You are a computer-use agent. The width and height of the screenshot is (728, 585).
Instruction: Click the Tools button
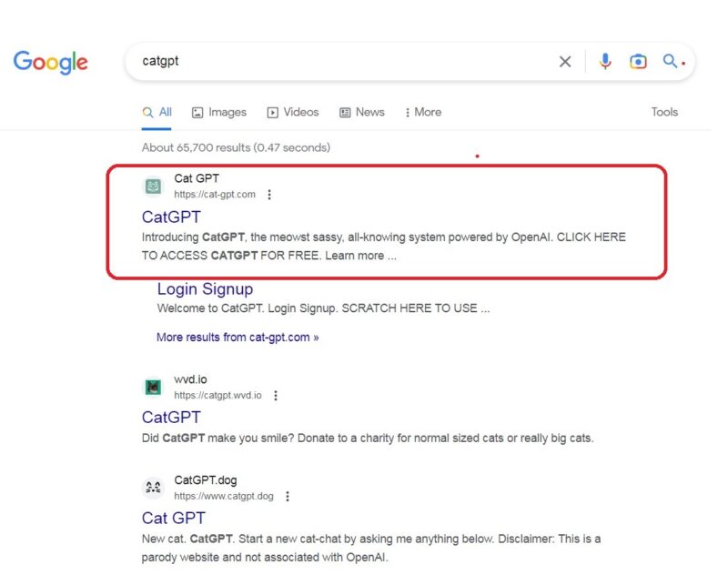664,112
